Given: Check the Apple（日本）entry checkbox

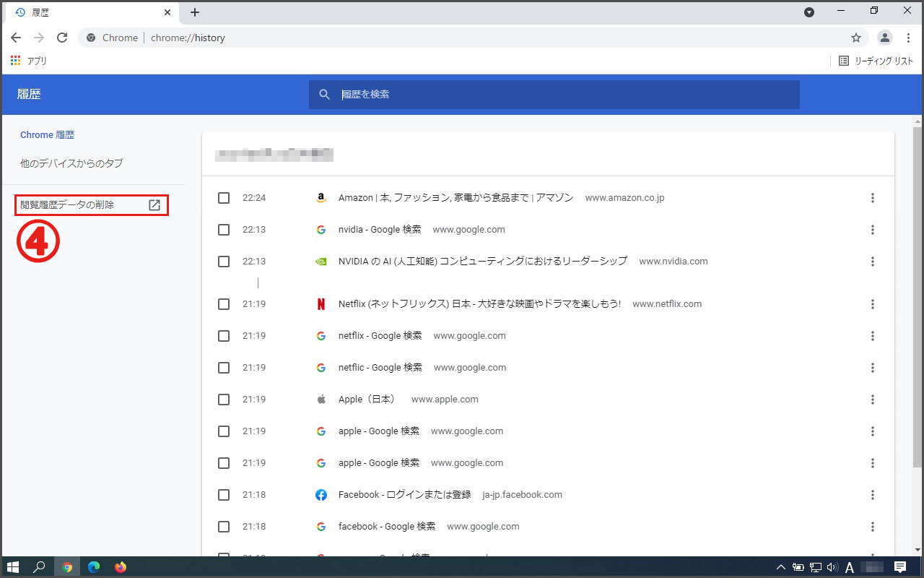Looking at the screenshot, I should [x=224, y=400].
